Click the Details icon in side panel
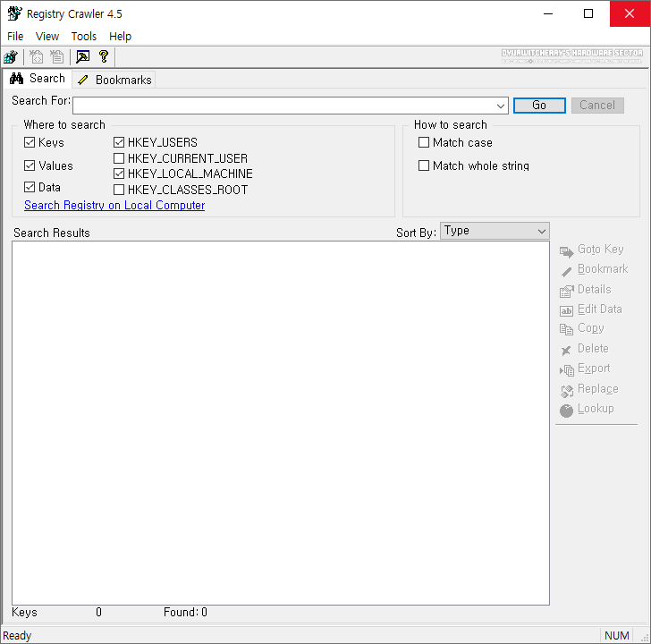Viewport: 651px width, 644px height. [566, 292]
